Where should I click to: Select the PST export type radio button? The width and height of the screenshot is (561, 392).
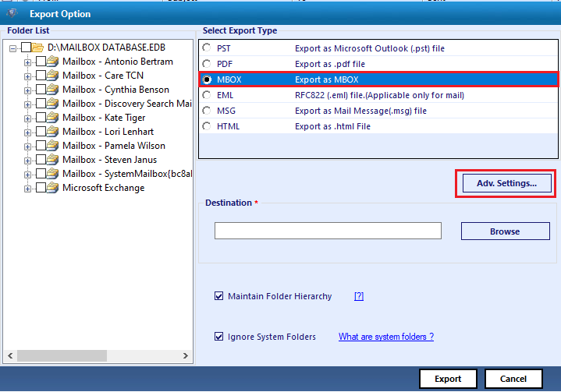pos(207,48)
